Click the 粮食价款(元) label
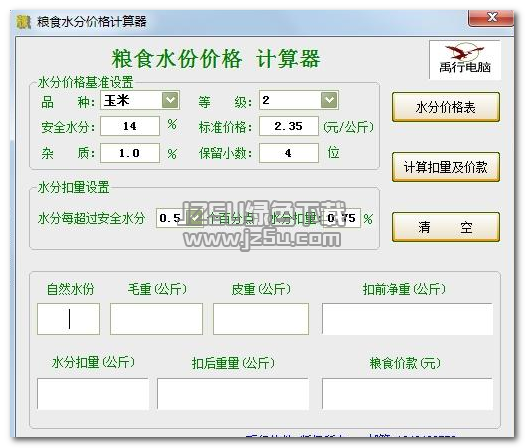 coord(405,363)
